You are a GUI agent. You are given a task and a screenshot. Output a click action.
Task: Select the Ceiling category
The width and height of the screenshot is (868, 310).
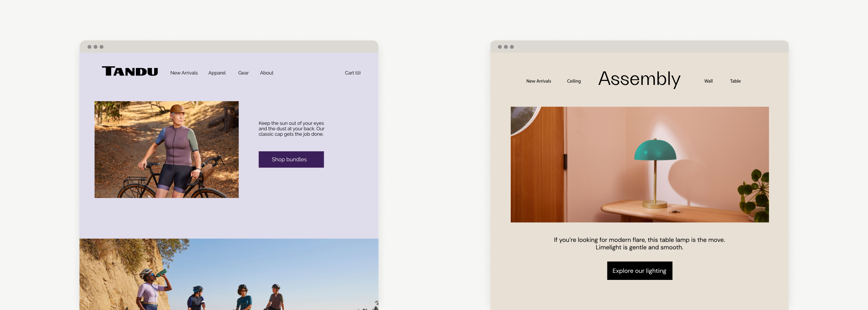(x=574, y=81)
